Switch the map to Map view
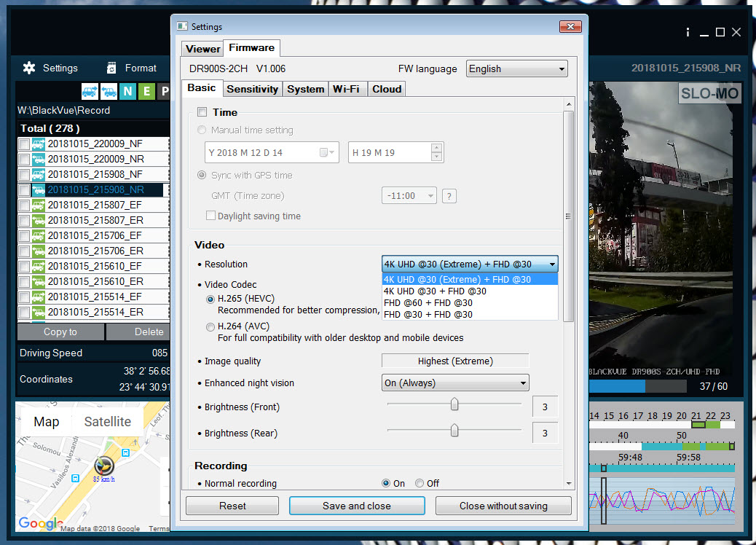The height and width of the screenshot is (545, 756). click(x=47, y=422)
